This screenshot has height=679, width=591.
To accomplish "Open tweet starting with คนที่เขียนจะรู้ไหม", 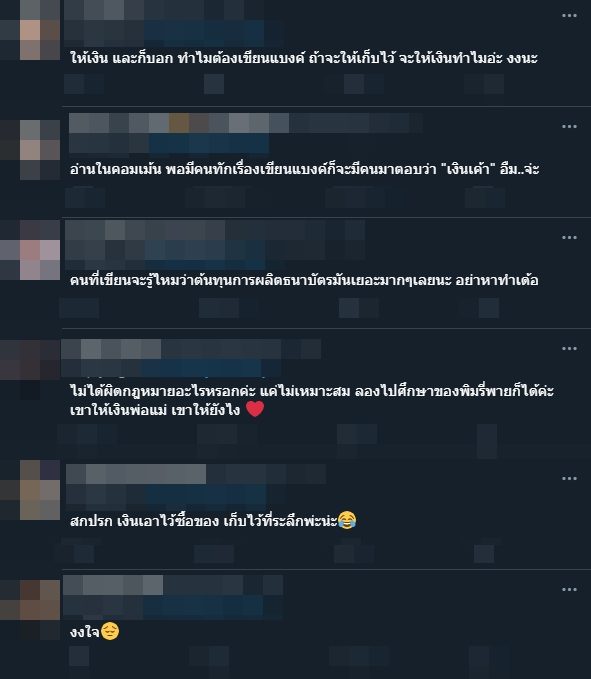I will coord(304,281).
